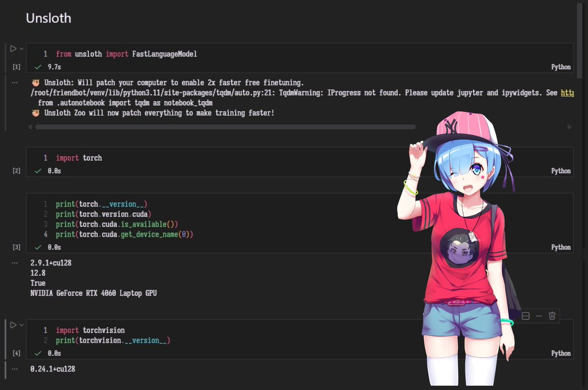Click the 9.7s execution time
The height and width of the screenshot is (390, 588).
(54, 67)
